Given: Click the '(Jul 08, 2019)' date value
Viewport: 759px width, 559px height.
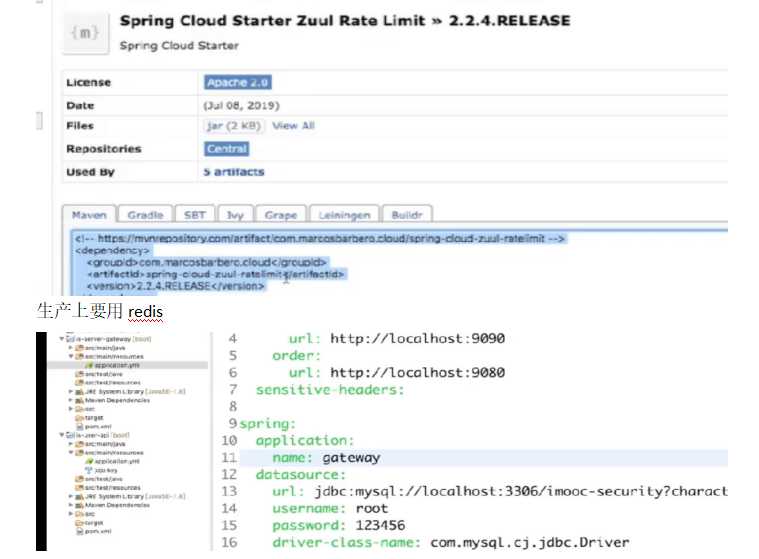Looking at the screenshot, I should pyautogui.click(x=242, y=106).
